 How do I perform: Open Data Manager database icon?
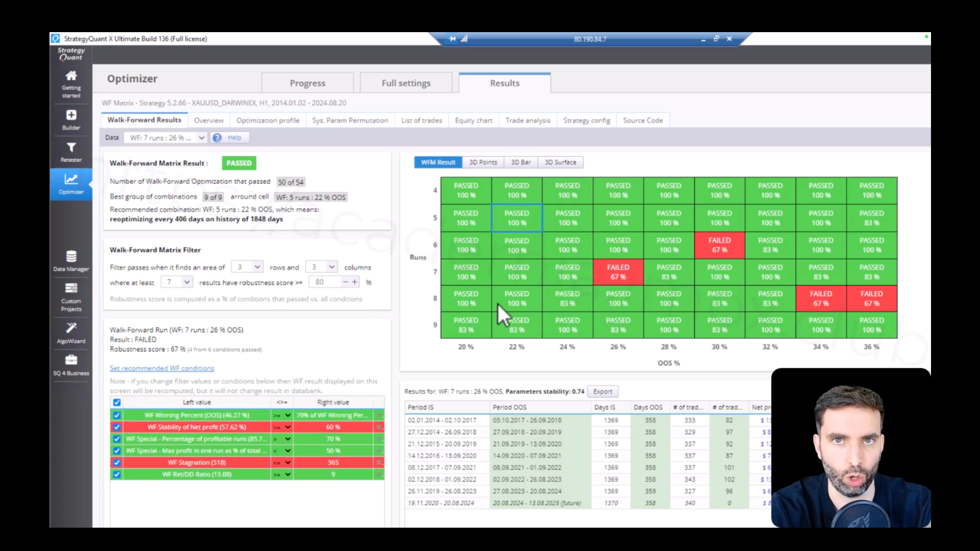[x=71, y=256]
